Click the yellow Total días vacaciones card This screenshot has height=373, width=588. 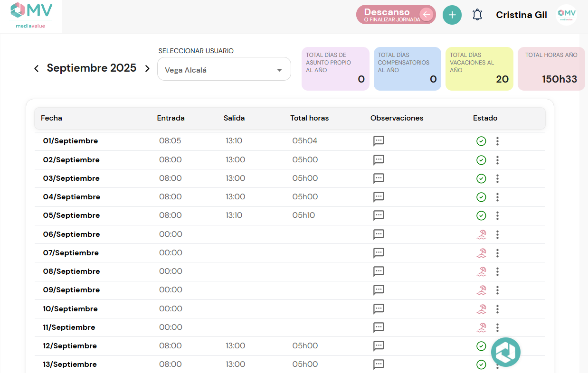[x=479, y=68]
